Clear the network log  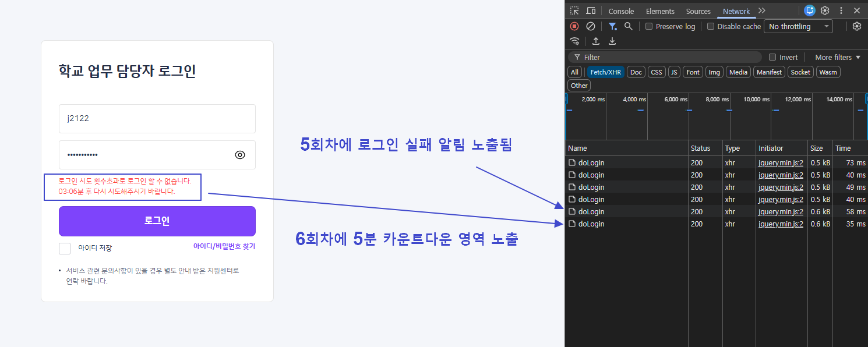coord(590,26)
